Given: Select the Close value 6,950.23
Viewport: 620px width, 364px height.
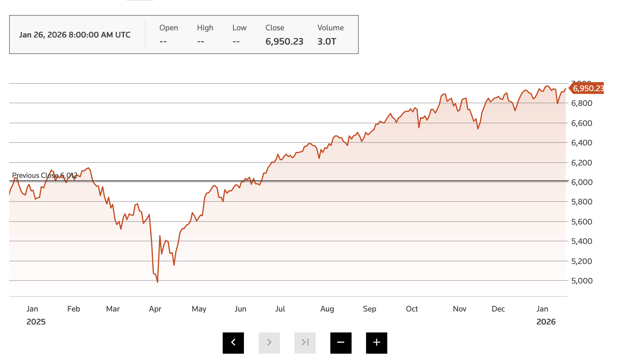Looking at the screenshot, I should (x=284, y=42).
